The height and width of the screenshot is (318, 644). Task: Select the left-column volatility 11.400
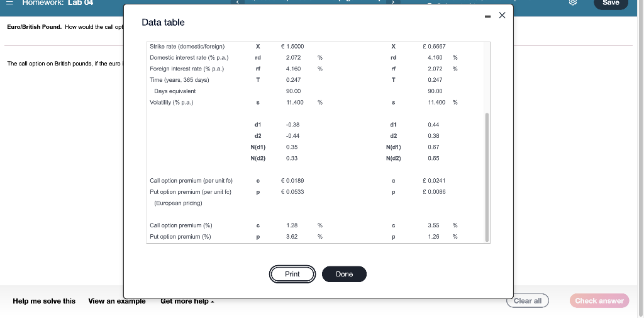295,102
